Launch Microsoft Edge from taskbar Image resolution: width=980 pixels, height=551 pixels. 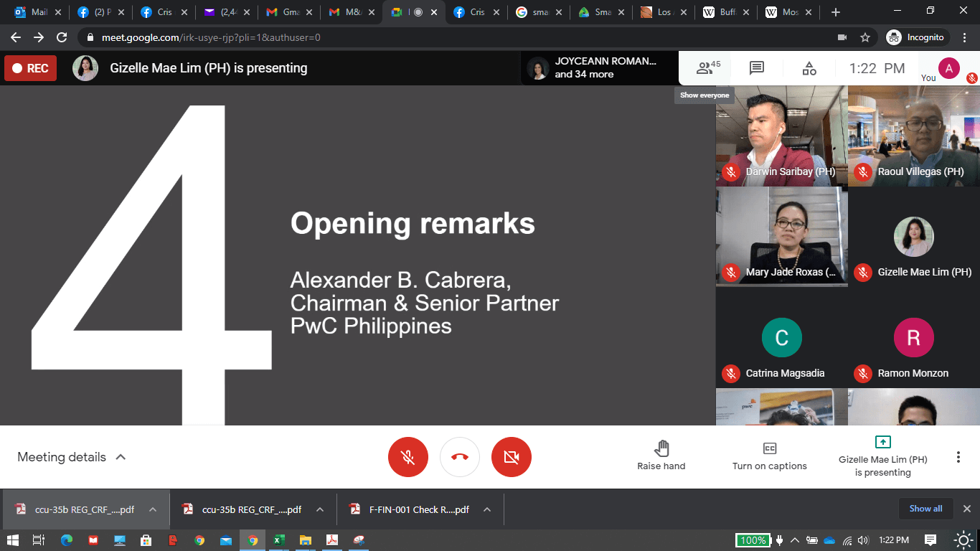[x=66, y=540]
